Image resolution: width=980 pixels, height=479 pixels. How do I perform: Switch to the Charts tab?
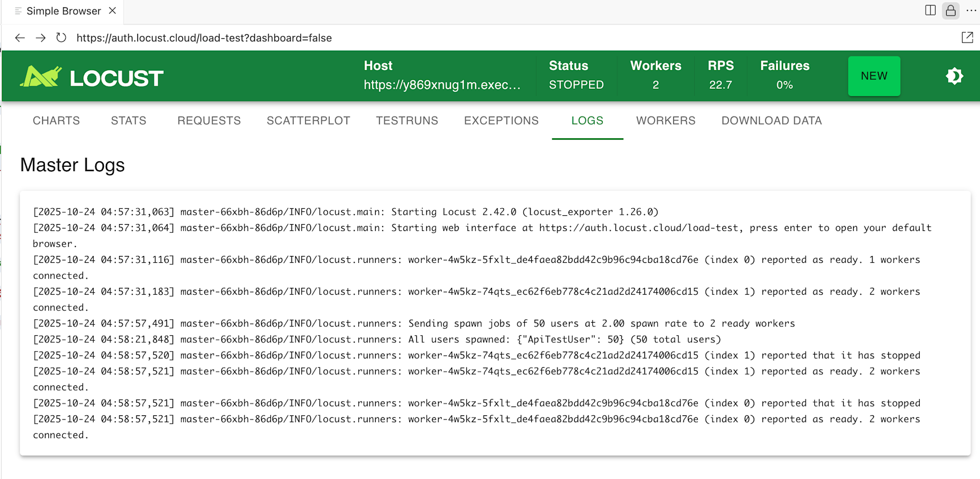pos(56,121)
